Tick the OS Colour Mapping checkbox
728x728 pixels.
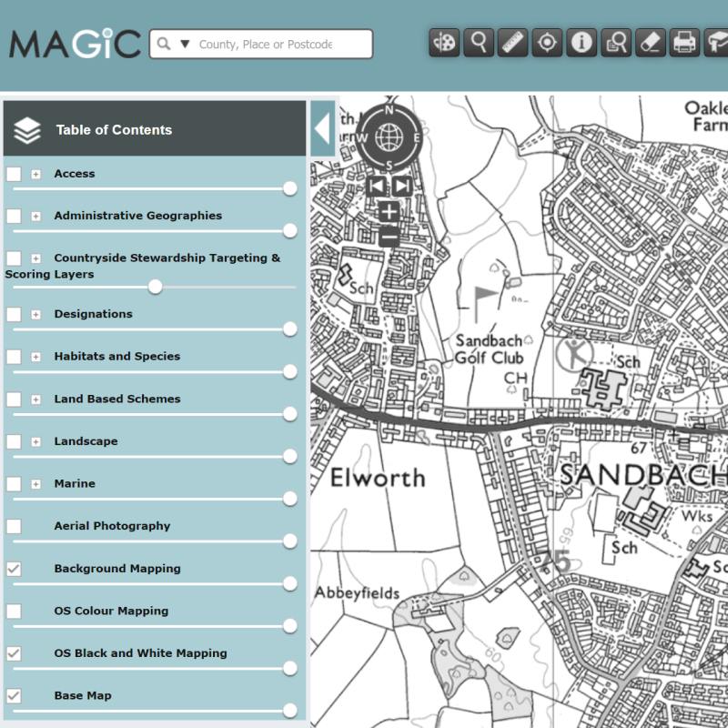click(x=15, y=611)
